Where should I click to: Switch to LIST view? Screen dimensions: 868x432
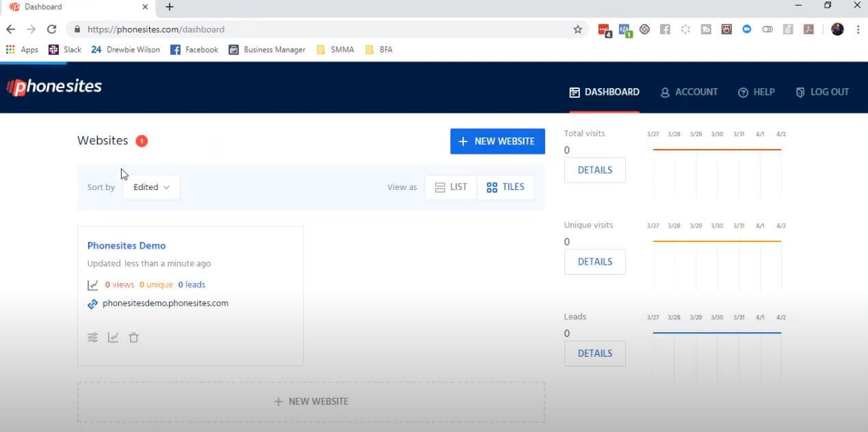click(x=451, y=187)
